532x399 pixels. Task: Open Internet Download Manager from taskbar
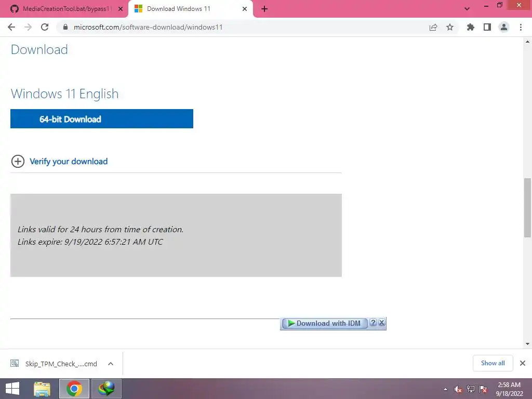click(x=106, y=389)
